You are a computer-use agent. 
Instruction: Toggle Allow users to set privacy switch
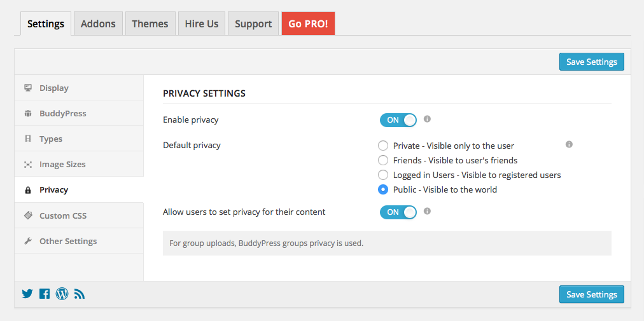point(398,212)
